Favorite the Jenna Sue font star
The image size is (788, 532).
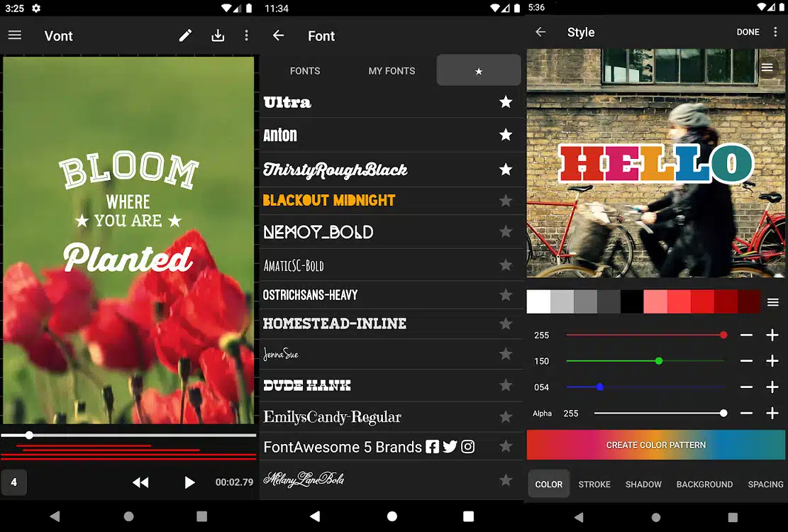506,354
